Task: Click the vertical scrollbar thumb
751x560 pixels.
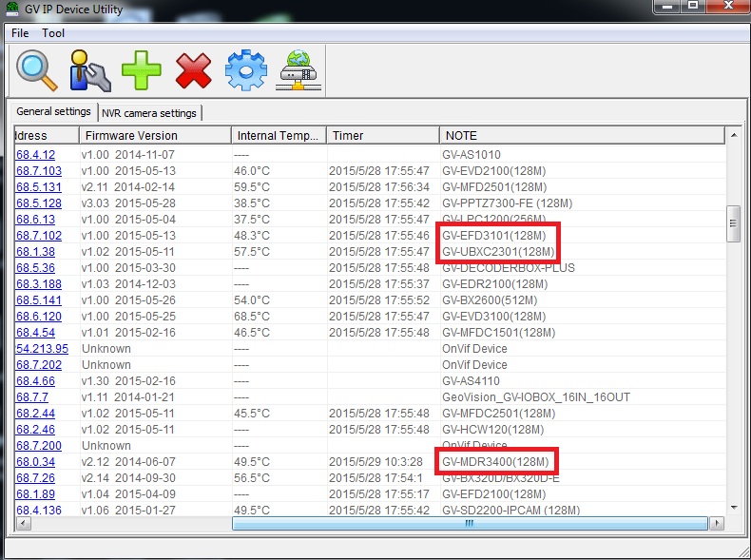Action: 733,223
